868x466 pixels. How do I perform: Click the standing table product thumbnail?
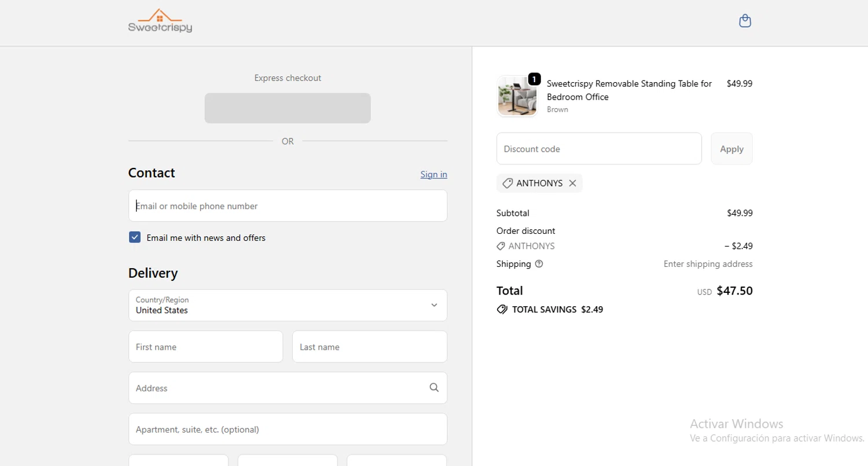[x=517, y=97]
